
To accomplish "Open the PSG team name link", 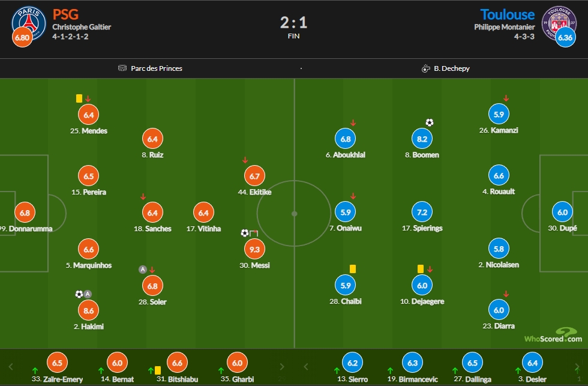I will 65,14.
